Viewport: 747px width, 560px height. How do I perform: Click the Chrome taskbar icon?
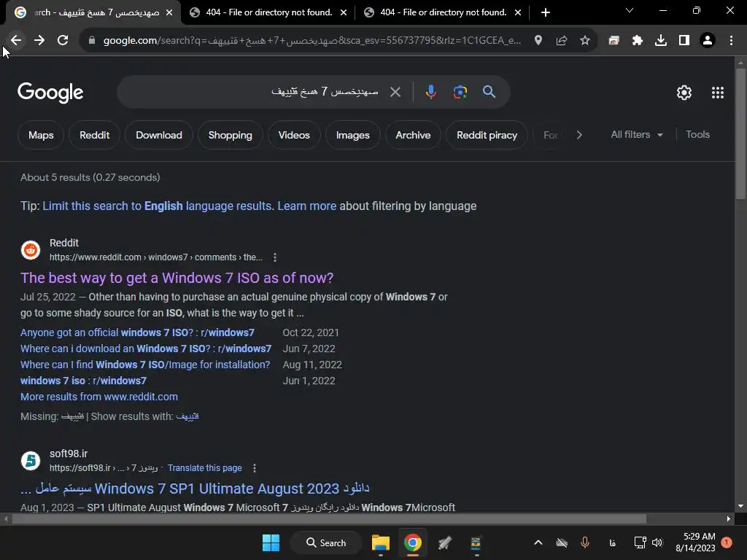click(413, 542)
